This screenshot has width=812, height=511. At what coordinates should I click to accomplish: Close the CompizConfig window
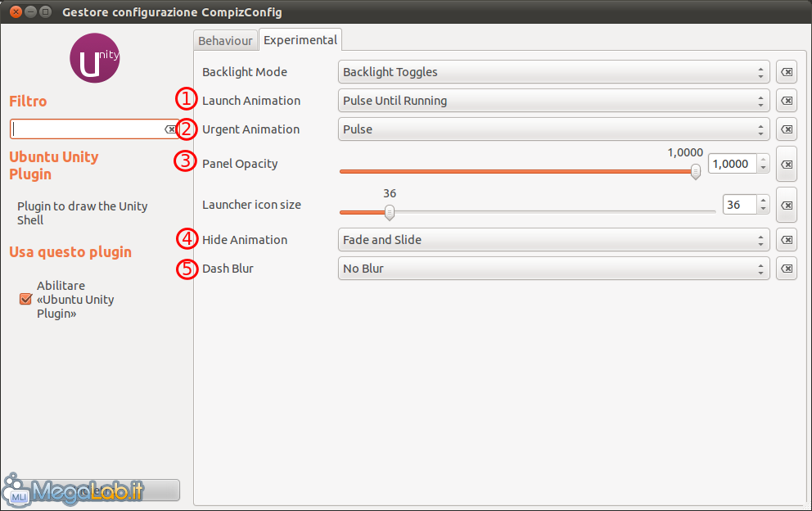pyautogui.click(x=16, y=11)
